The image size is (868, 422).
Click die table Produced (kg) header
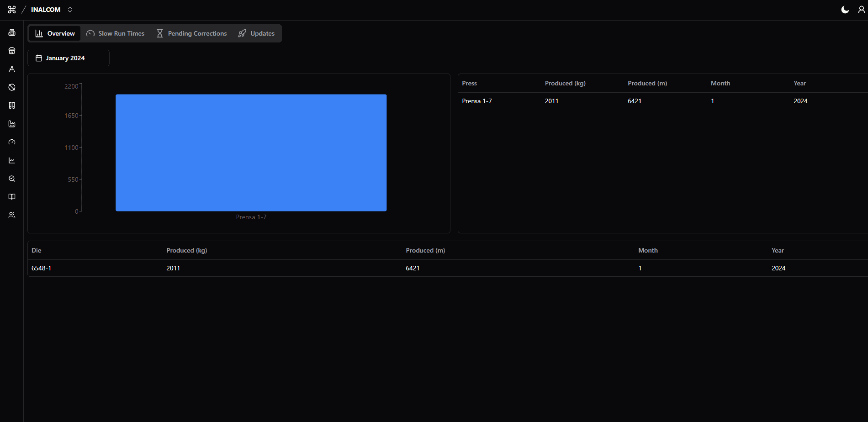pos(187,250)
